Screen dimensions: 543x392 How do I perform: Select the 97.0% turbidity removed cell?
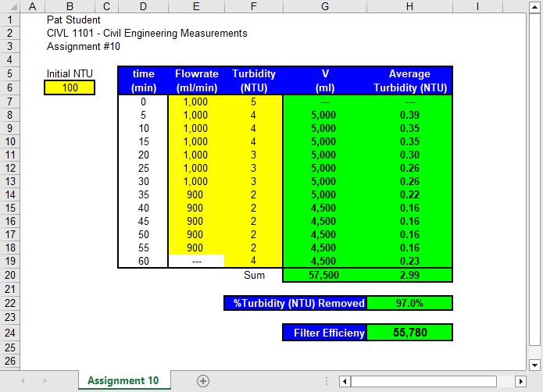409,303
